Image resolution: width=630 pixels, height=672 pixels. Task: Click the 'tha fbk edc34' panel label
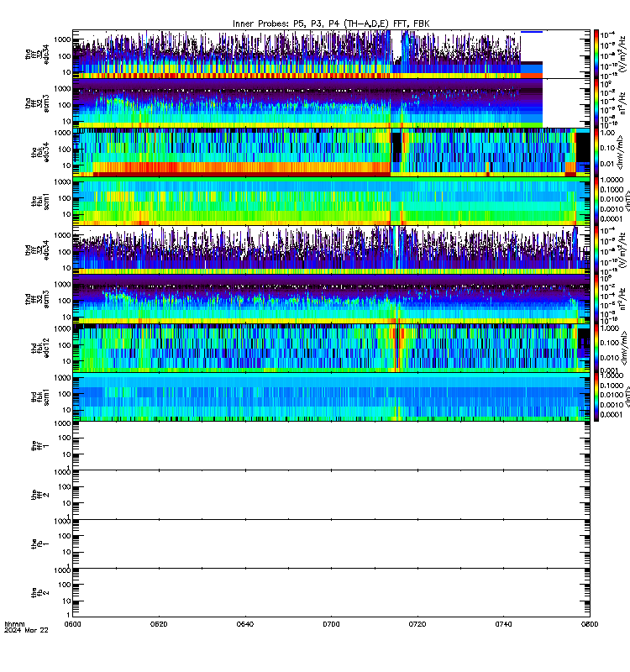[x=40, y=152]
